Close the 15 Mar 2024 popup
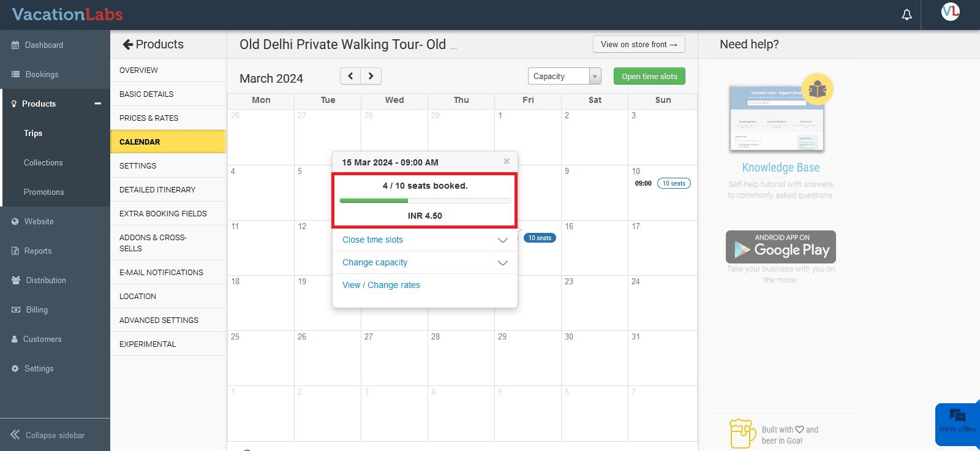This screenshot has width=980, height=451. tap(507, 161)
